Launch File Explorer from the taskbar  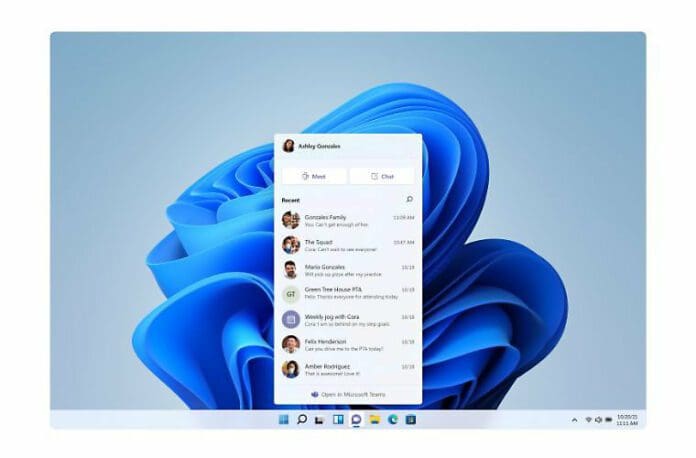[374, 419]
